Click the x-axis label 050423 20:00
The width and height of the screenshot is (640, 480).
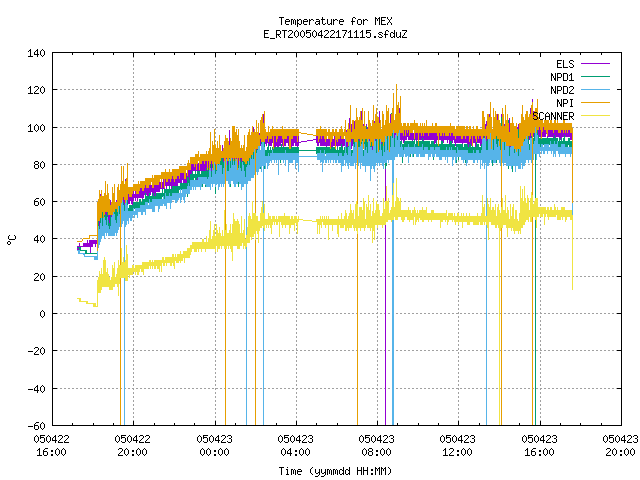(620, 445)
